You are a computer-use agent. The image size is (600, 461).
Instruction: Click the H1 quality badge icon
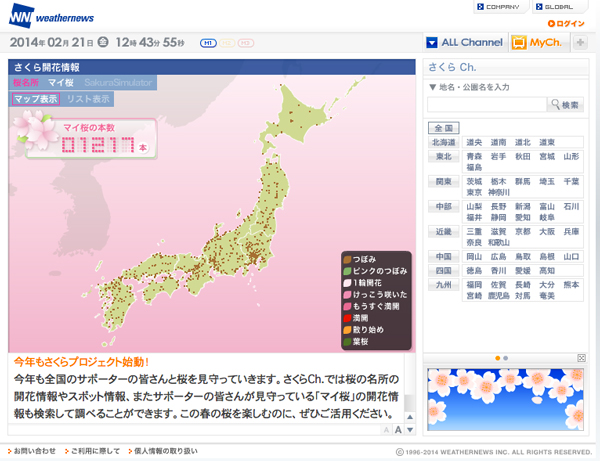pos(208,43)
